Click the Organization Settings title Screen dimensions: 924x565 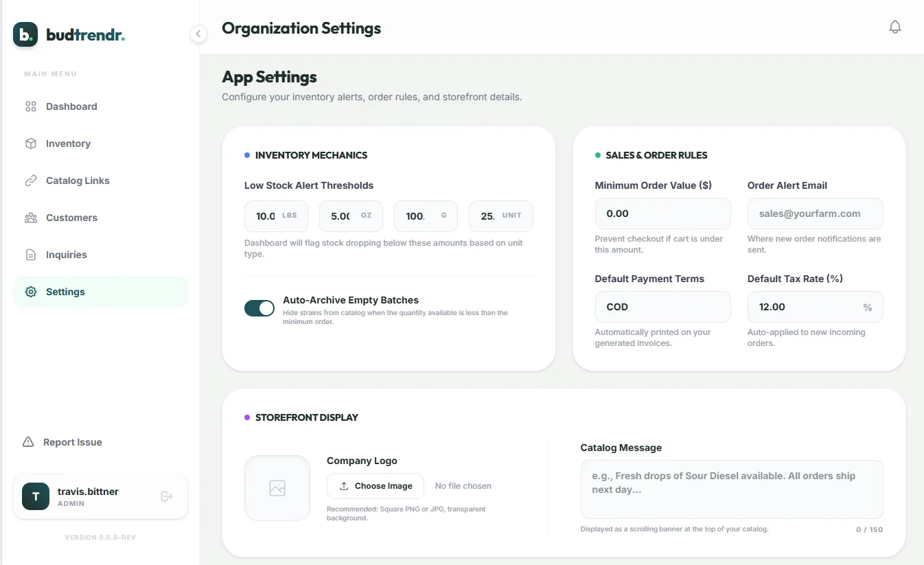(x=301, y=28)
